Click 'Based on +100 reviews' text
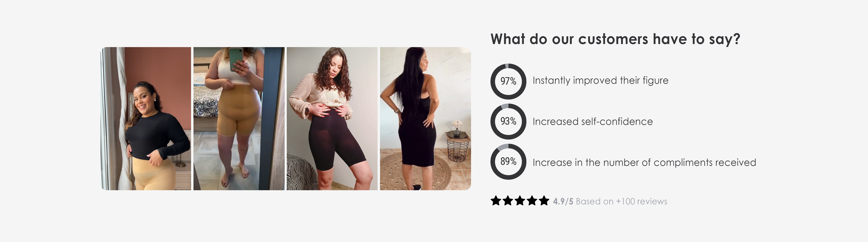Viewport: 868px width, 242px height. click(621, 202)
